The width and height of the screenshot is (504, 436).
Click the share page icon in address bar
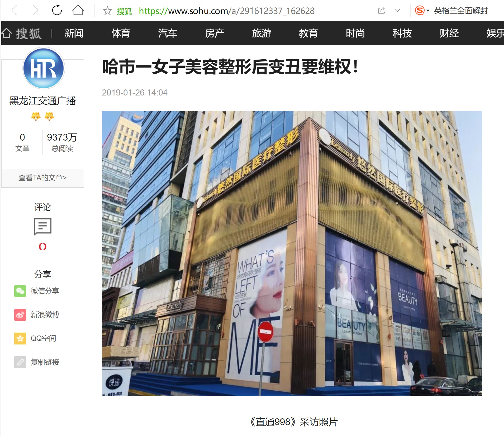(x=382, y=11)
